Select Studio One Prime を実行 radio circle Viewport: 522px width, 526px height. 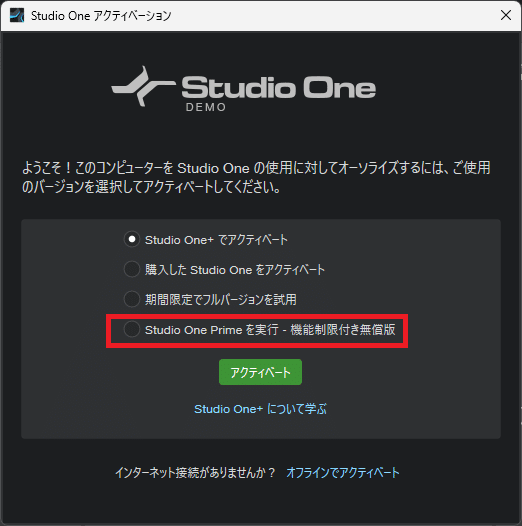click(x=132, y=329)
